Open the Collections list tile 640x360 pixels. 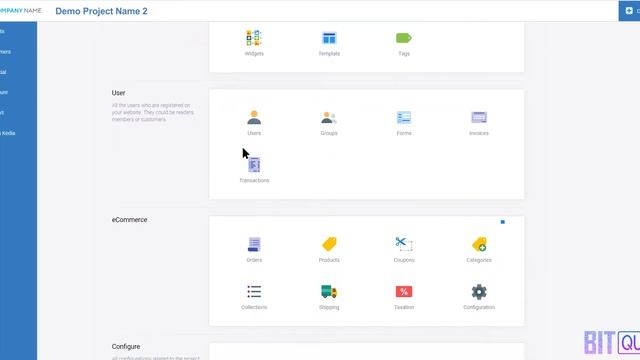[x=254, y=297]
